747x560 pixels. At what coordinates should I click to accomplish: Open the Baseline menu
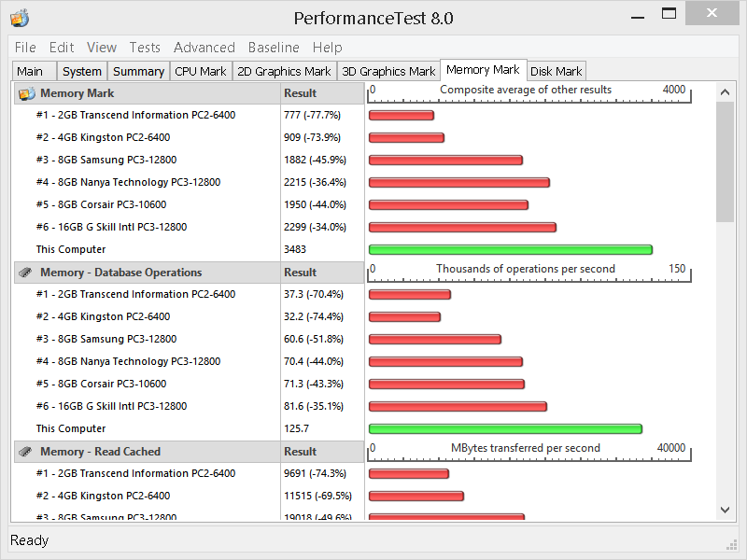click(x=274, y=48)
